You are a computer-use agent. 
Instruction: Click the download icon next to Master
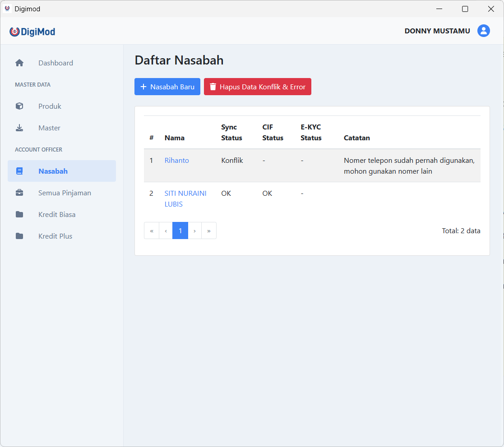click(x=19, y=128)
